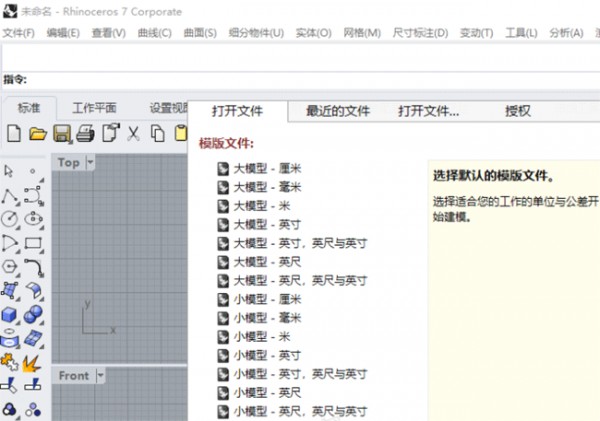The width and height of the screenshot is (600, 421).
Task: Choose template 小模型 - 厘米
Action: 259,299
